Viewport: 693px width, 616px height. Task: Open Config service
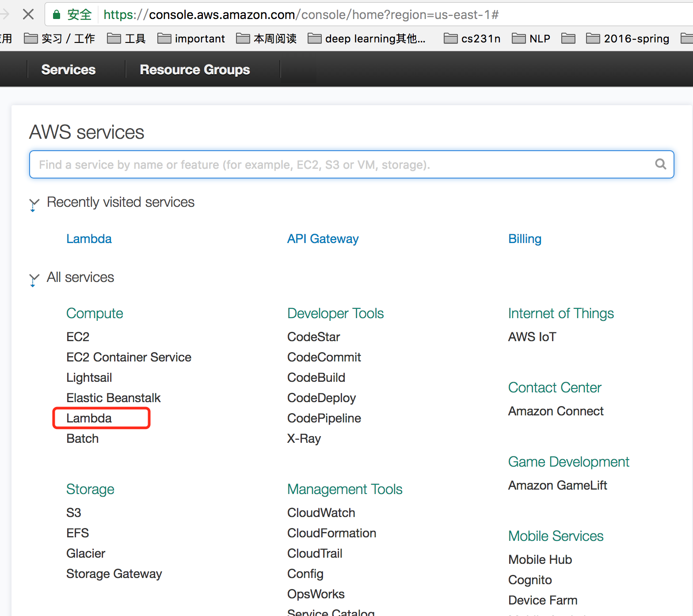point(305,574)
